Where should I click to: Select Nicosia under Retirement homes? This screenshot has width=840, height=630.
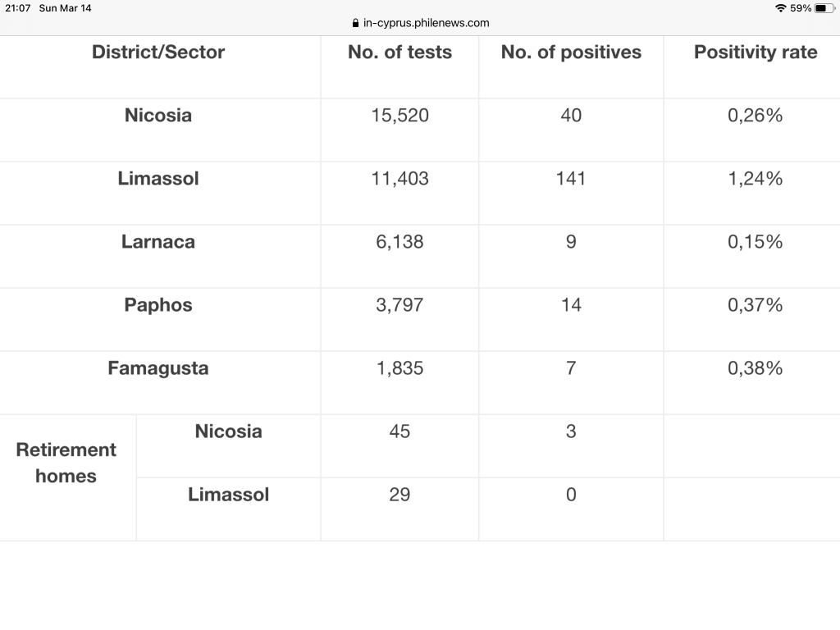tap(229, 431)
